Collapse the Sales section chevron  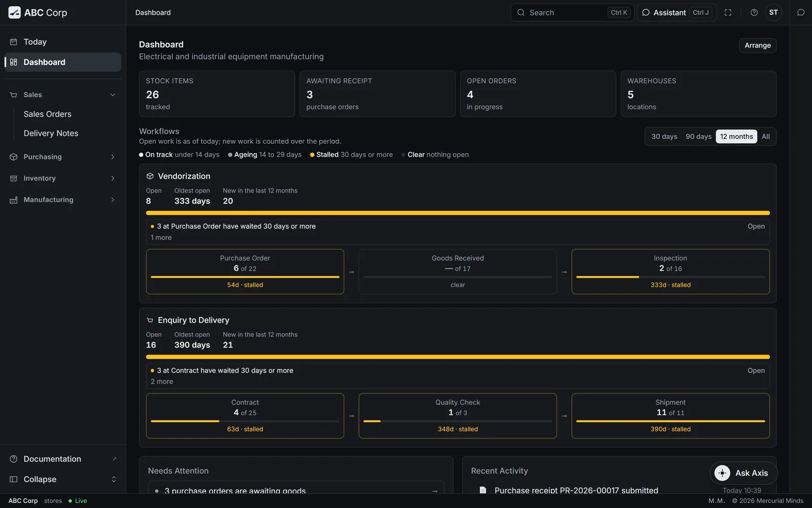click(x=113, y=95)
